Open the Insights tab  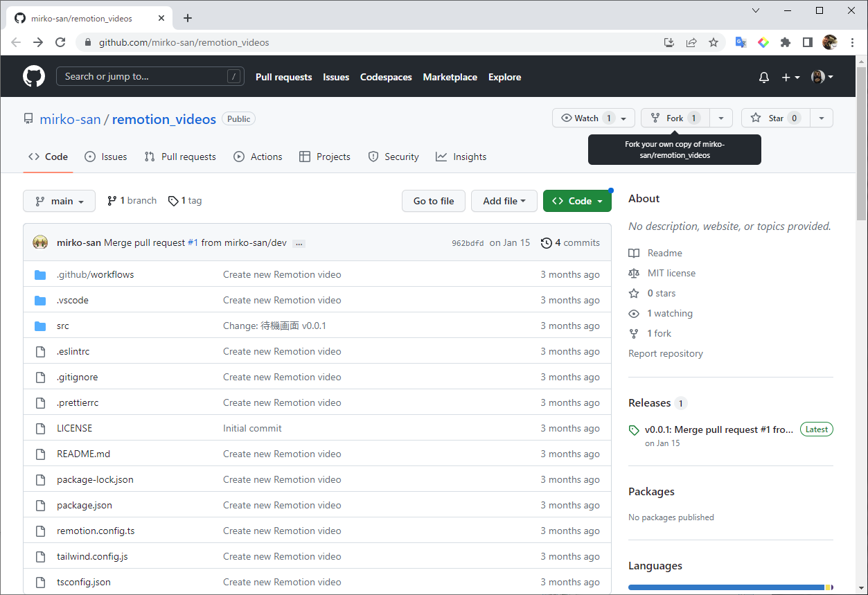(x=461, y=157)
